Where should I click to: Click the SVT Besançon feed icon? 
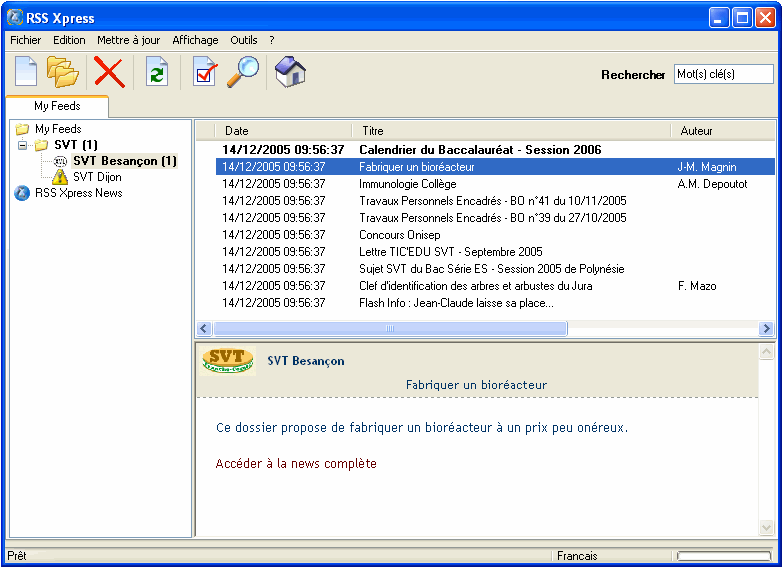60,161
